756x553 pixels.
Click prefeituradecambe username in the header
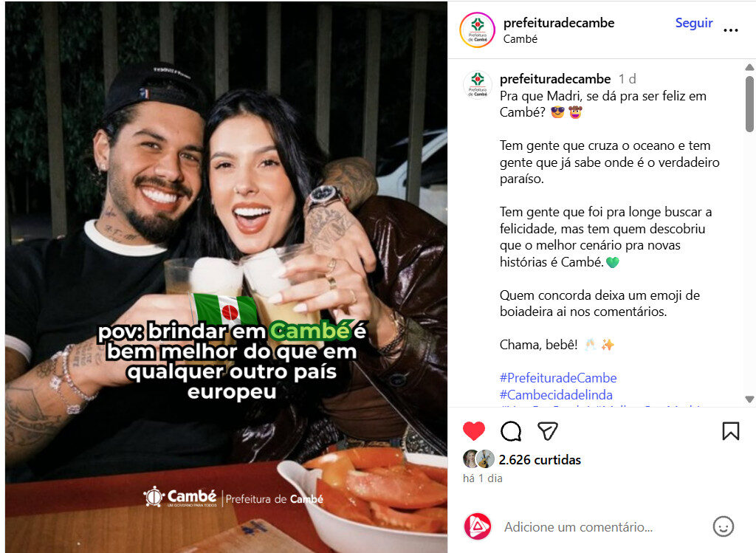(559, 23)
